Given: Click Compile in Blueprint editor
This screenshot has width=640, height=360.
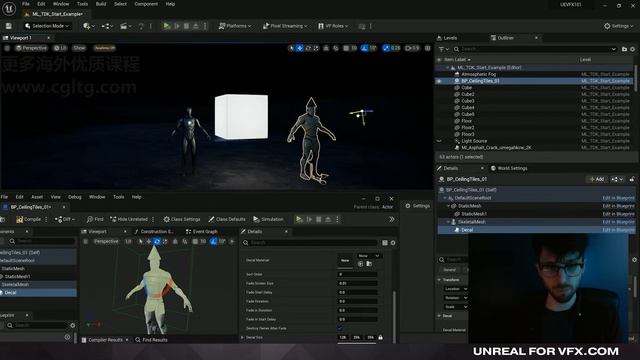Looking at the screenshot, I should click(29, 220).
